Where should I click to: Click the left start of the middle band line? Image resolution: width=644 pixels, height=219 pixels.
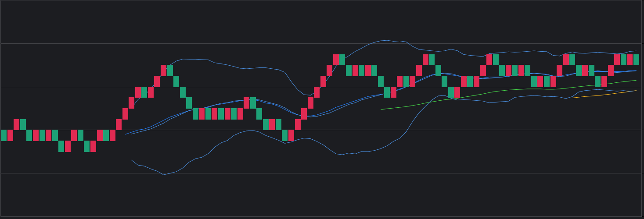point(126,134)
